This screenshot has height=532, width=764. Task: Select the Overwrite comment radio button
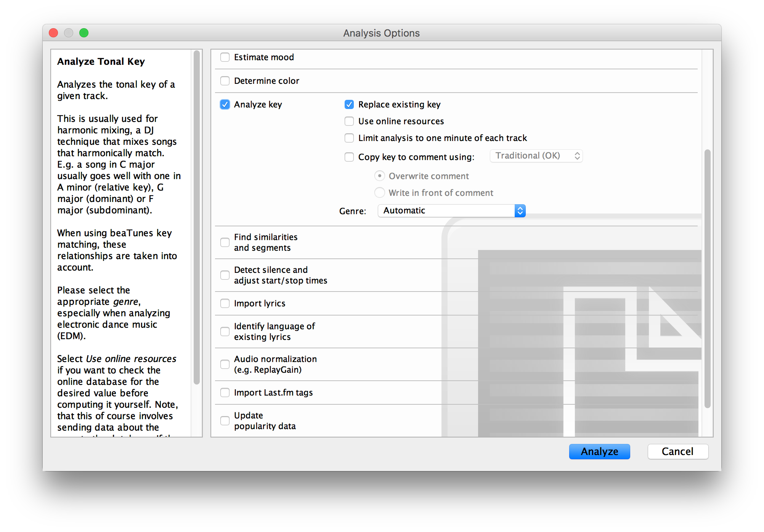380,176
